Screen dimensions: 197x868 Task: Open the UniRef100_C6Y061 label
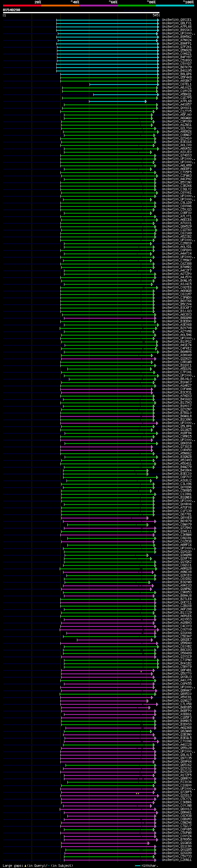(176, 193)
